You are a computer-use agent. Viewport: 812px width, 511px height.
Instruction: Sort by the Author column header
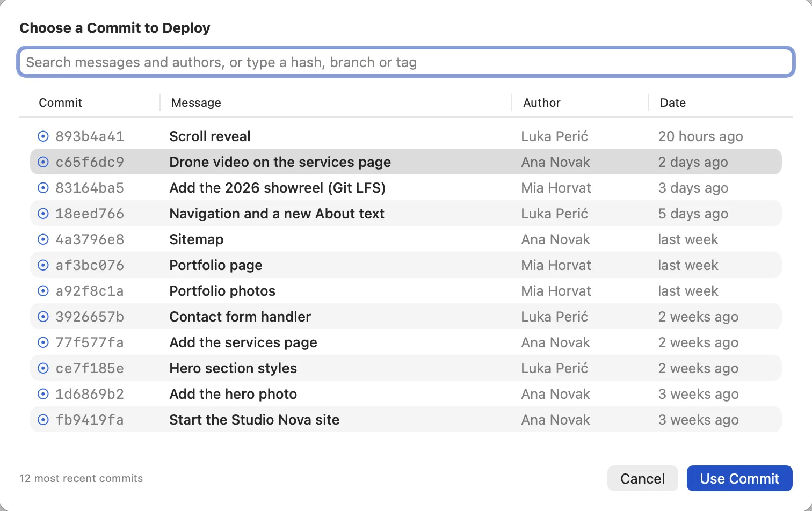pyautogui.click(x=541, y=103)
